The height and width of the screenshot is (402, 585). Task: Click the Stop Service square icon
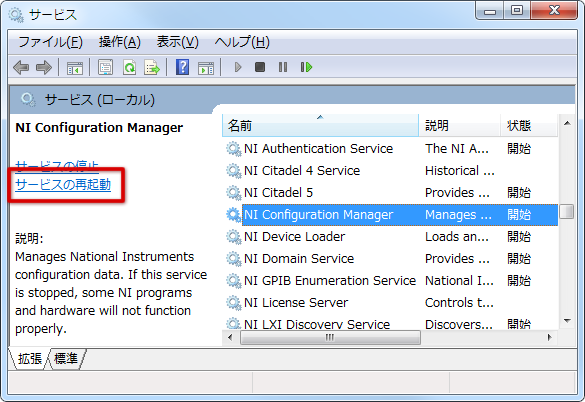point(260,67)
